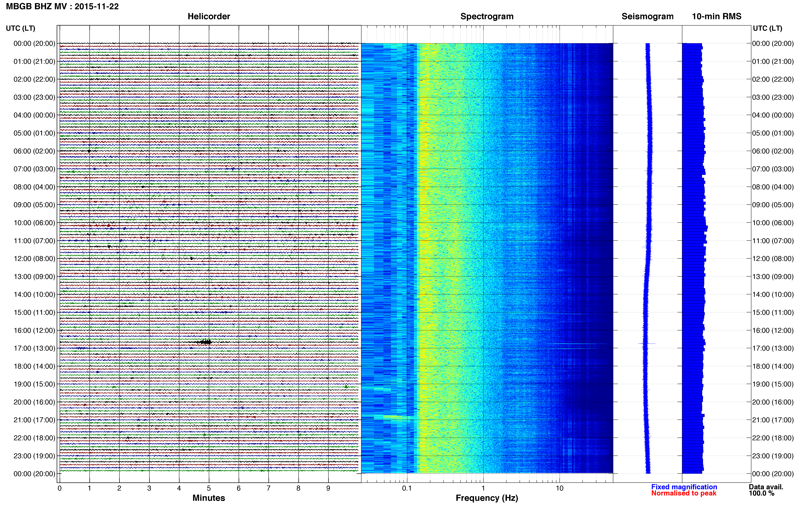Click the 10 tick on the Frequency axis

[x=559, y=488]
